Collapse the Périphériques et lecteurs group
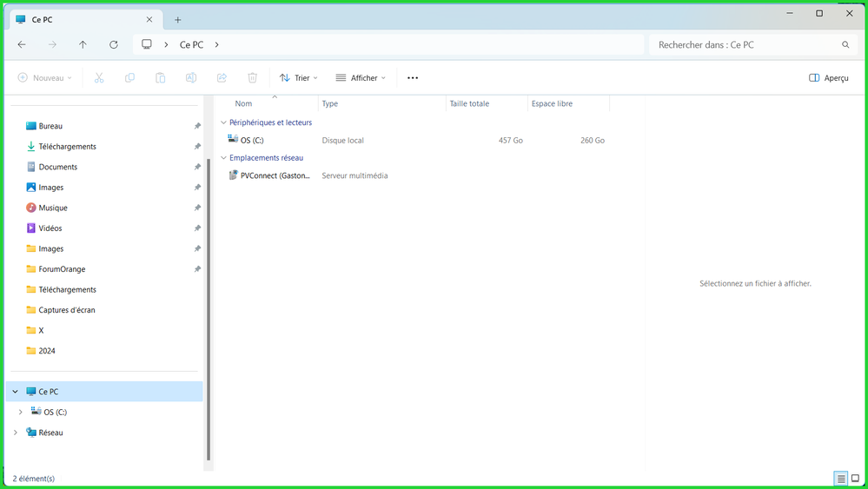The height and width of the screenshot is (489, 868). click(223, 122)
